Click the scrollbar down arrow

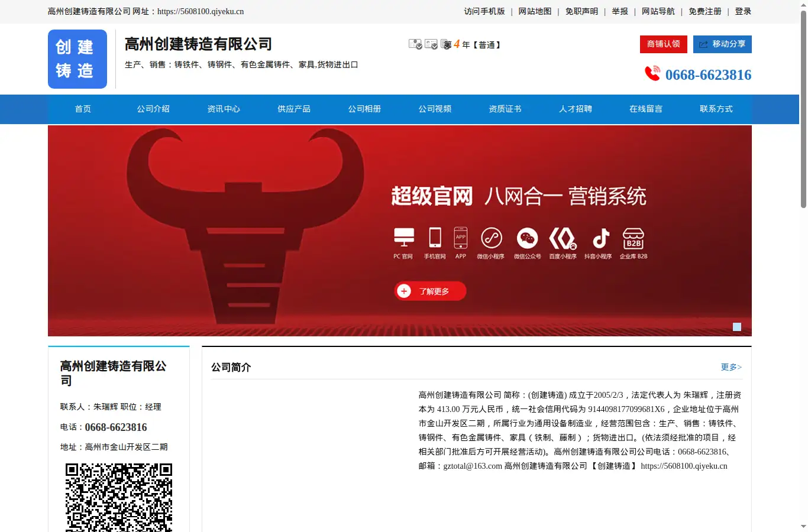coord(803,526)
